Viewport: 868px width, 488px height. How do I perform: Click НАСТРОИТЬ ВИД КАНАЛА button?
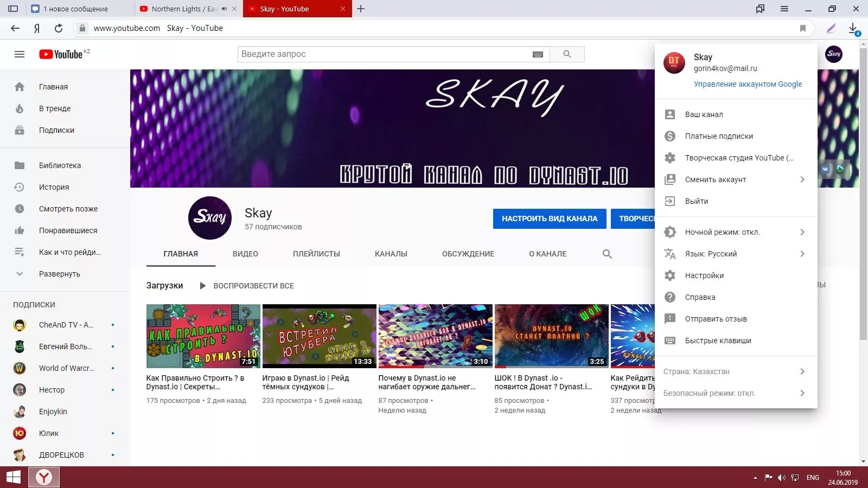click(x=550, y=219)
